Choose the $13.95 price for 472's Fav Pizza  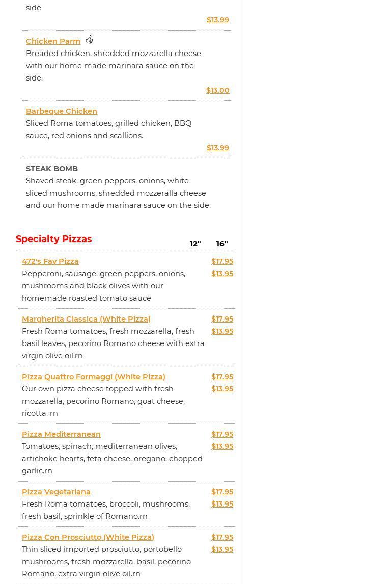click(x=222, y=274)
